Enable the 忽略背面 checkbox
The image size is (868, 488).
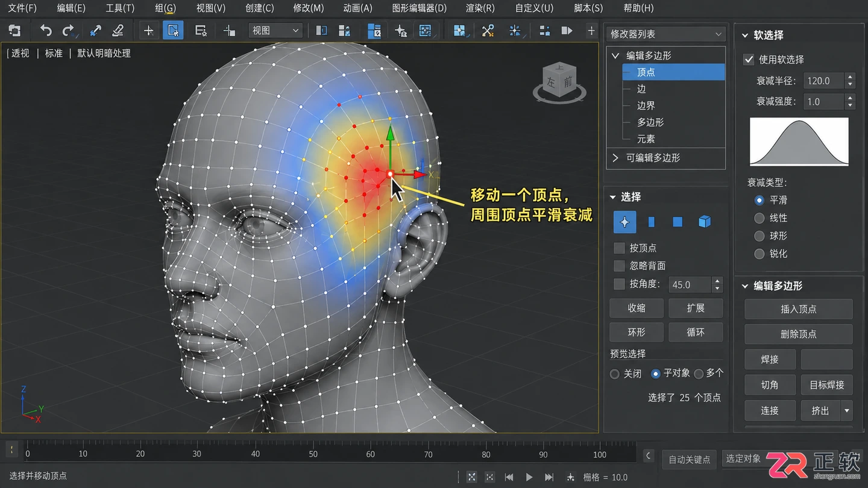point(619,266)
